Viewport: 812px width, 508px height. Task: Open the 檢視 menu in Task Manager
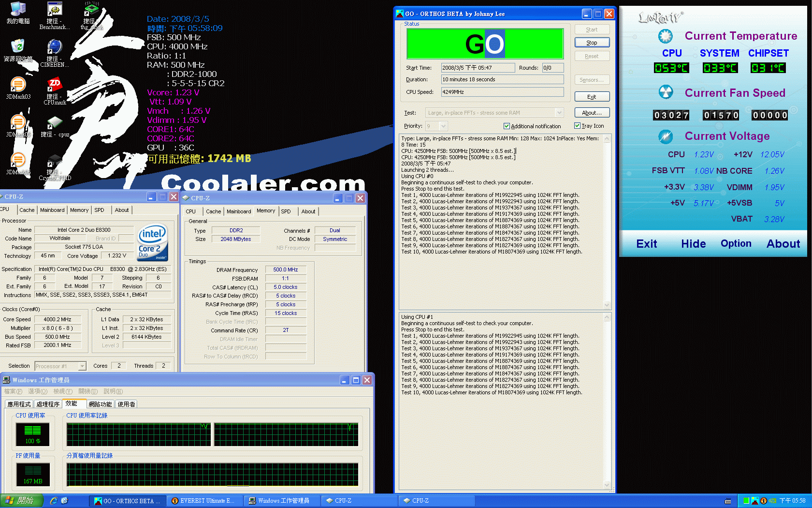pos(63,391)
